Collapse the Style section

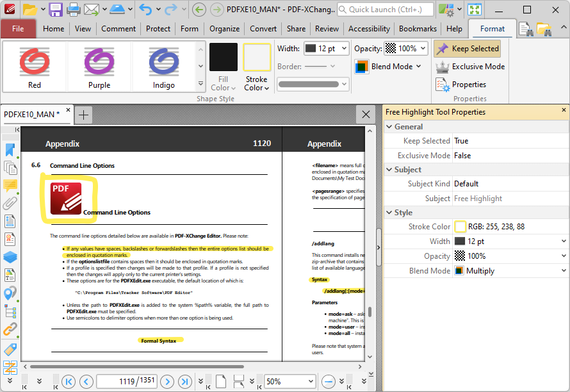389,213
